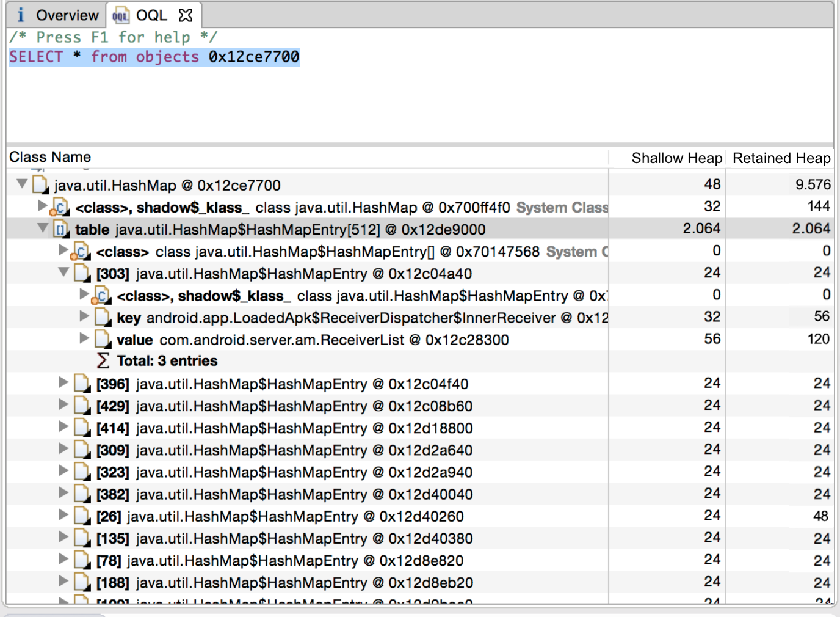Click the object icon of entry [26]
Screen dimensions: 840x617
coord(82,516)
